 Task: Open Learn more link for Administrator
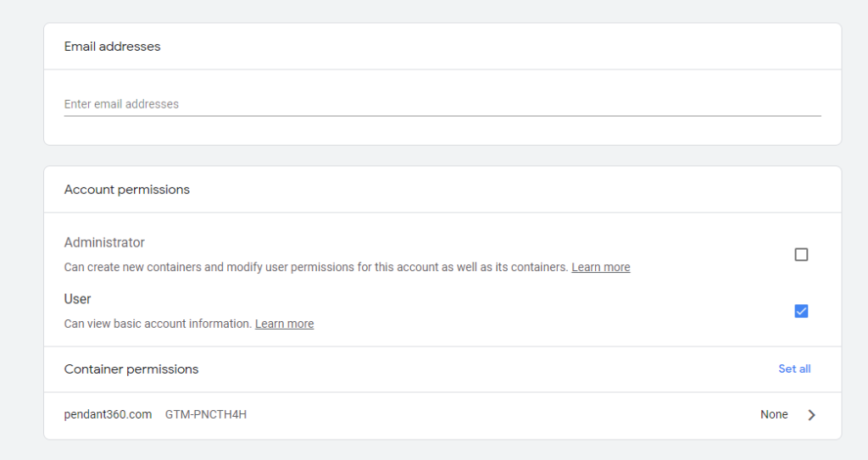click(601, 268)
